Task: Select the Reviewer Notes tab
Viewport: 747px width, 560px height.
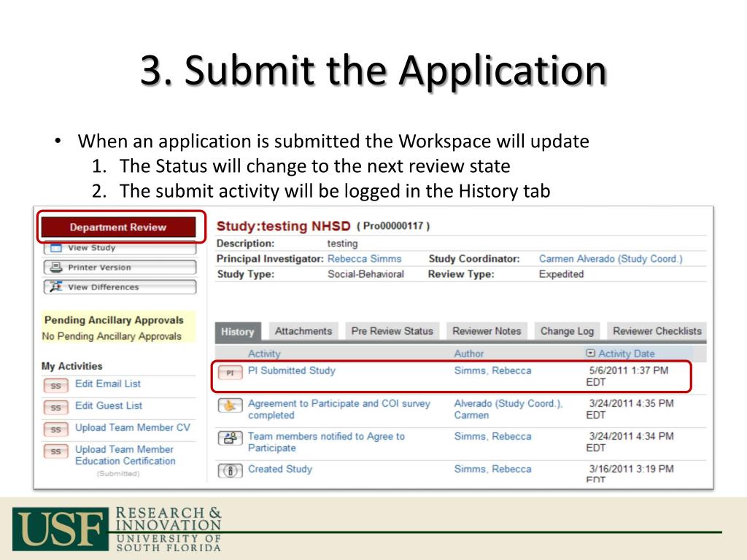Action: coord(487,331)
